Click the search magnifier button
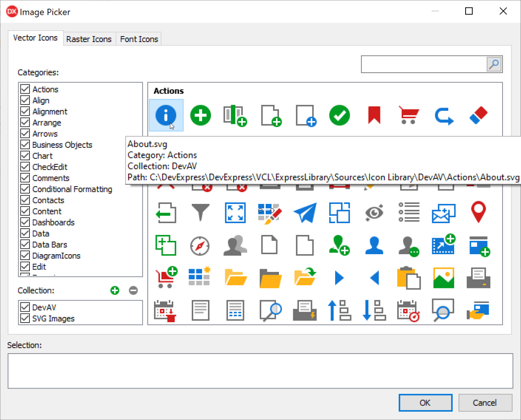 tap(494, 64)
